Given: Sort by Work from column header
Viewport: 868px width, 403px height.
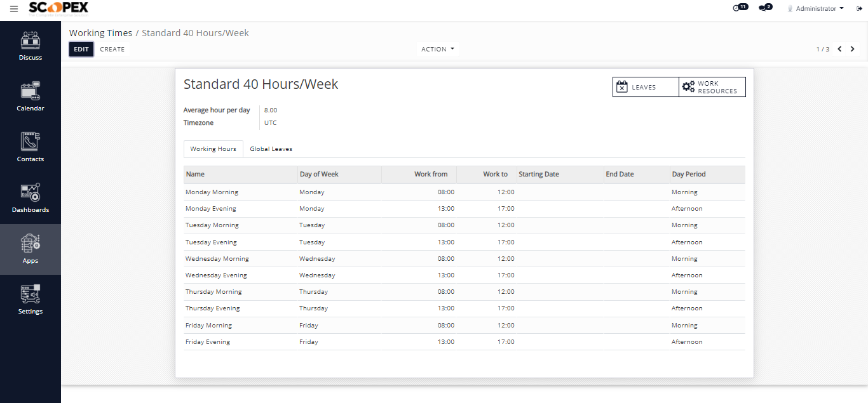Looking at the screenshot, I should pyautogui.click(x=419, y=174).
